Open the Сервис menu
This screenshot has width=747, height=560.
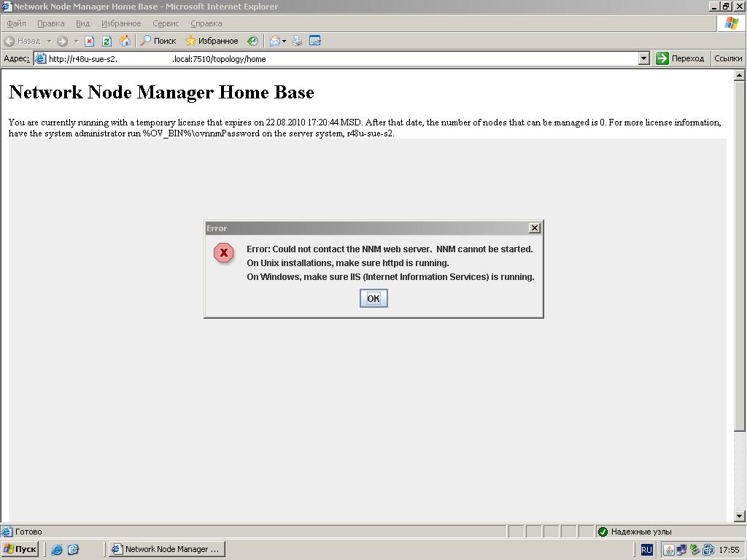click(x=166, y=23)
